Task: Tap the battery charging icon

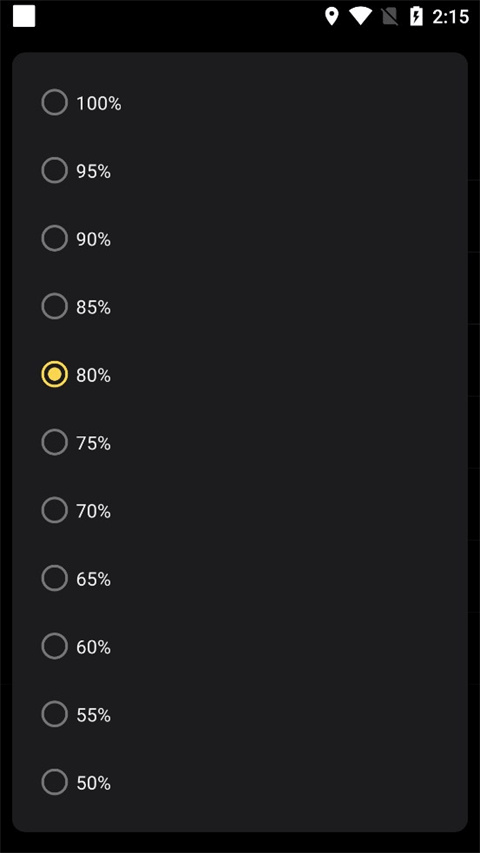Action: 416,16
